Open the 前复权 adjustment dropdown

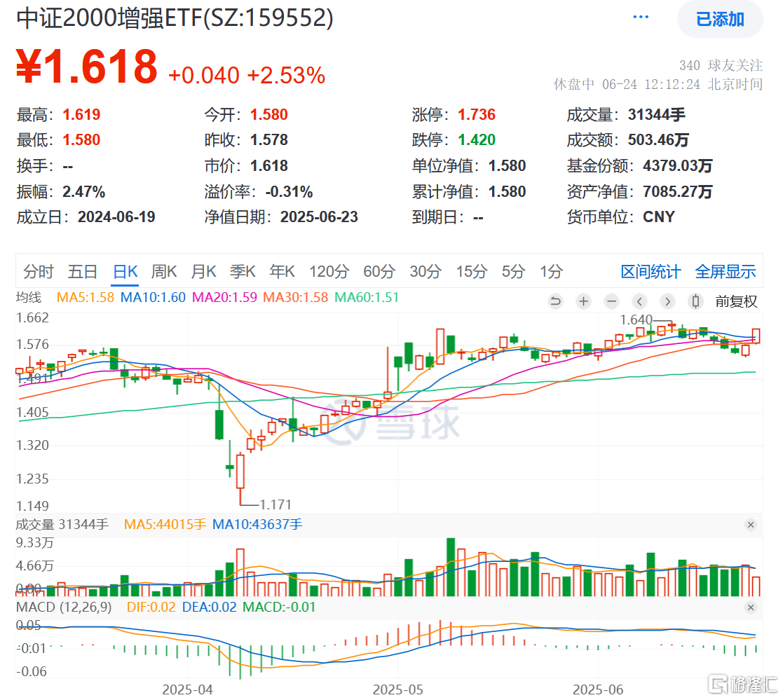736,301
